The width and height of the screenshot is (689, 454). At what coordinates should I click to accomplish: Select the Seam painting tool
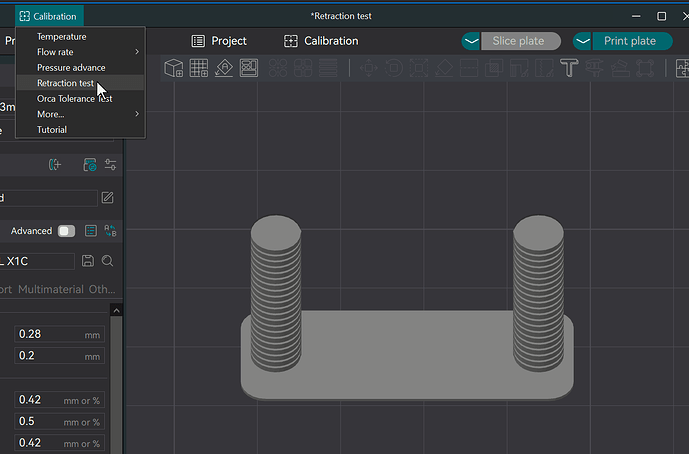click(544, 68)
